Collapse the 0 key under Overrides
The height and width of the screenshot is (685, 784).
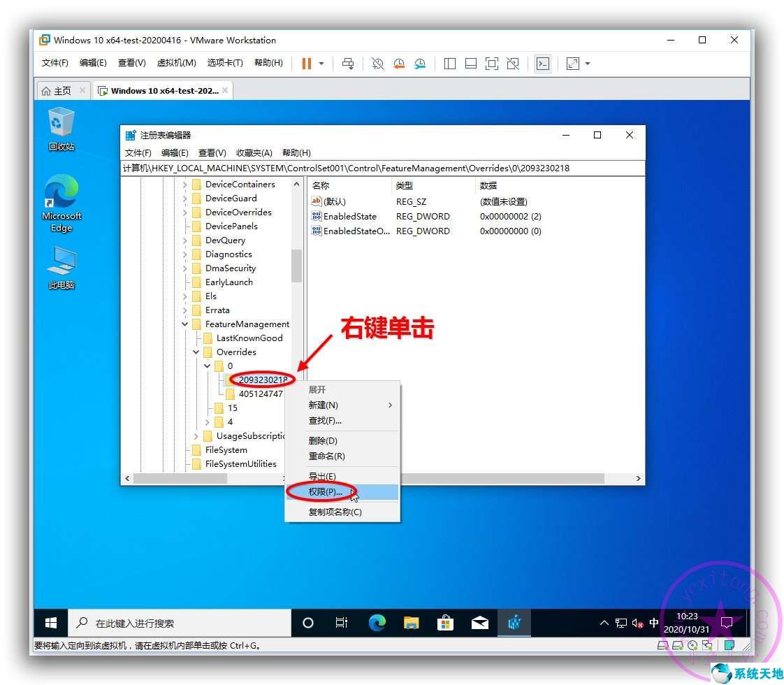(x=207, y=366)
